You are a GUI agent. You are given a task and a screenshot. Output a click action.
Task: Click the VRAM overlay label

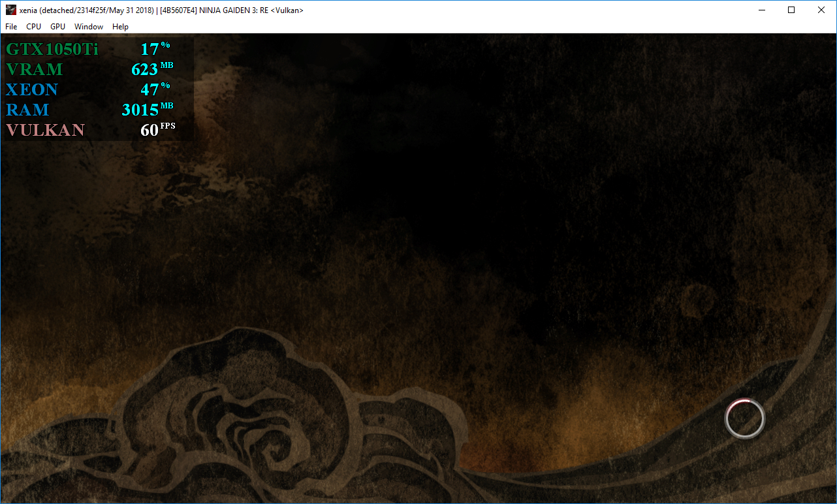click(35, 69)
